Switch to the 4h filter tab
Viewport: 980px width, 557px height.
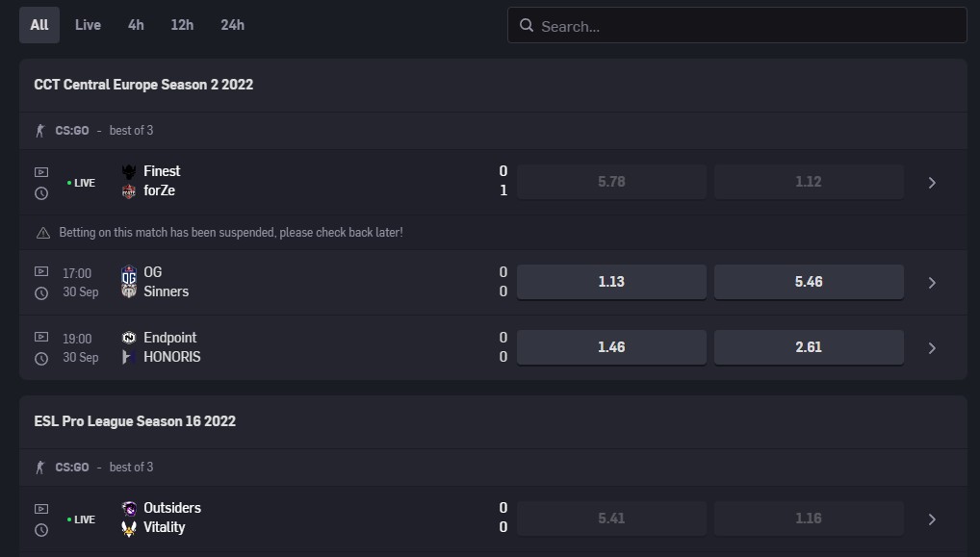click(136, 25)
